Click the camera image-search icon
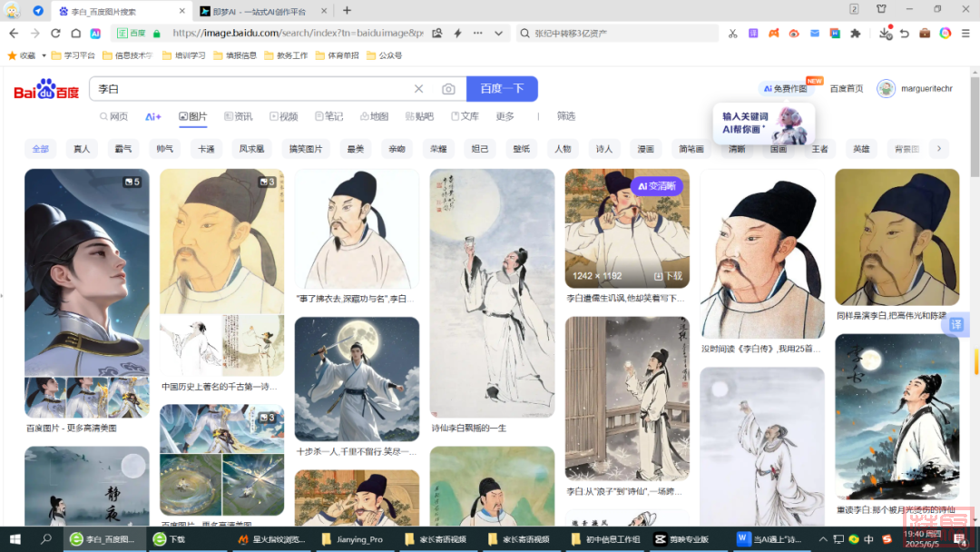Viewport: 980px width, 552px height. click(x=448, y=89)
